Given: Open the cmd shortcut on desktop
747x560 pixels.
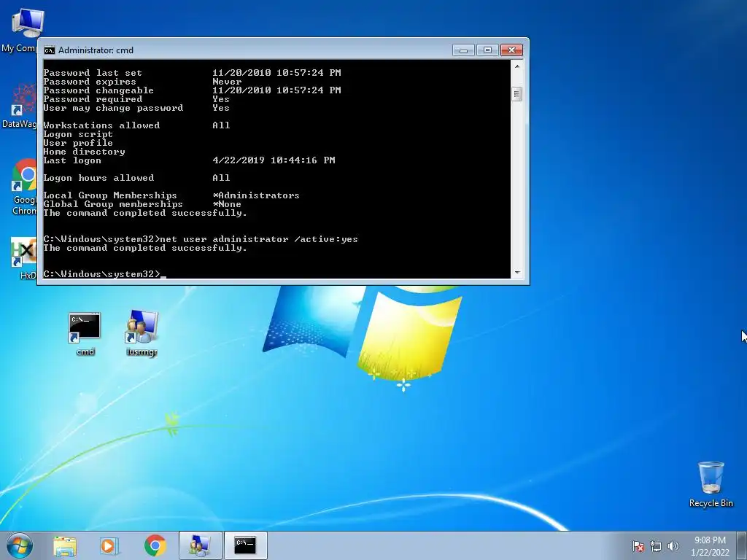Looking at the screenshot, I should tap(85, 333).
